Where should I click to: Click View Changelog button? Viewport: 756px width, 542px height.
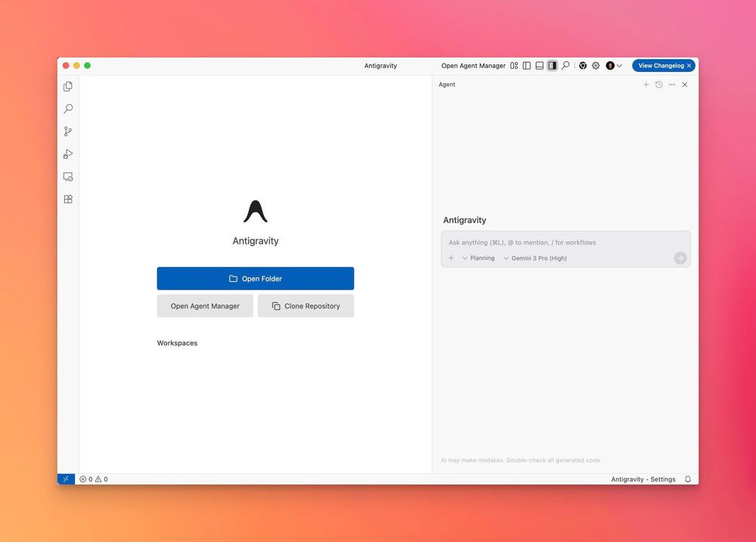[x=661, y=66]
